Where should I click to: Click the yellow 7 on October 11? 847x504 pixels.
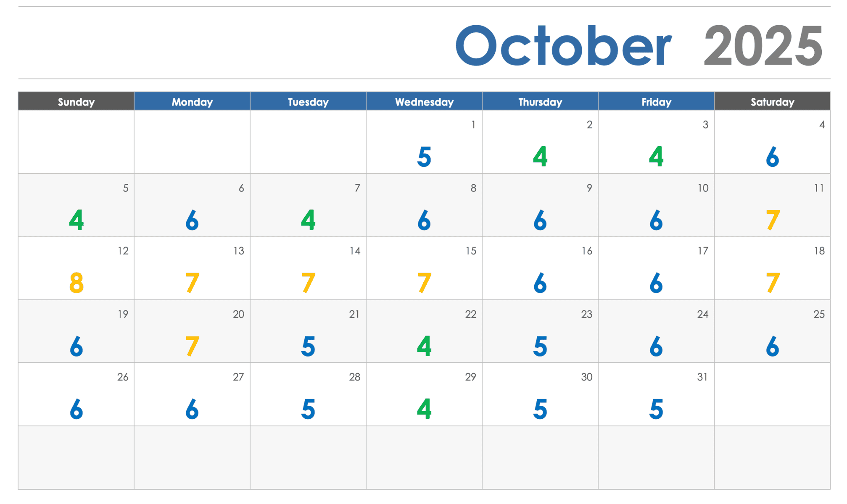[x=773, y=220]
